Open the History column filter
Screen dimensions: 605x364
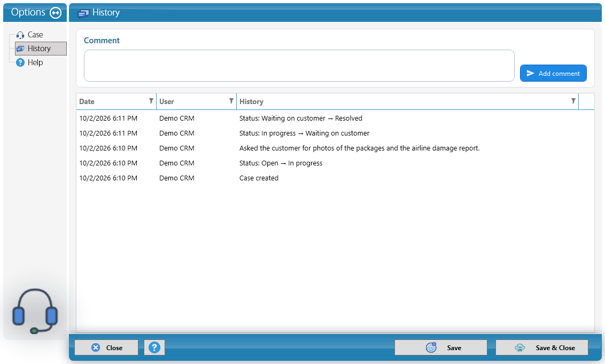(573, 101)
